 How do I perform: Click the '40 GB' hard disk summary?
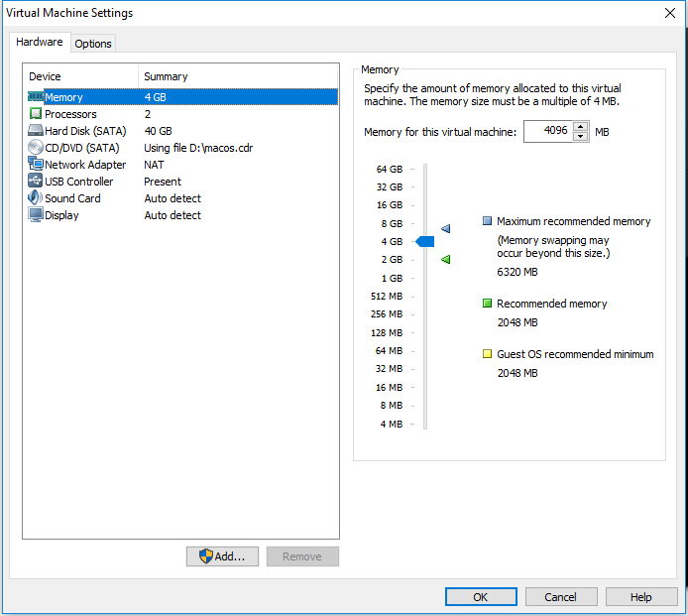[158, 131]
